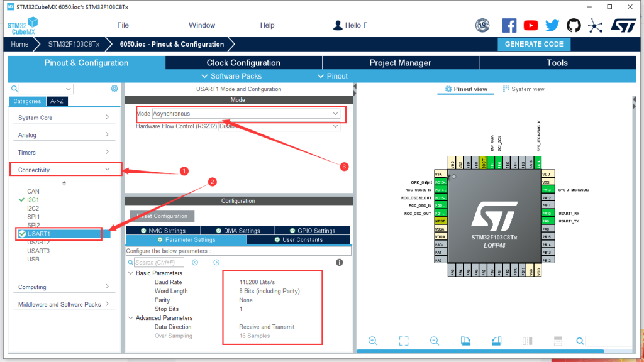This screenshot has height=362, width=644.
Task: Click the best-fit icon under the pinout diagram
Action: point(403,341)
